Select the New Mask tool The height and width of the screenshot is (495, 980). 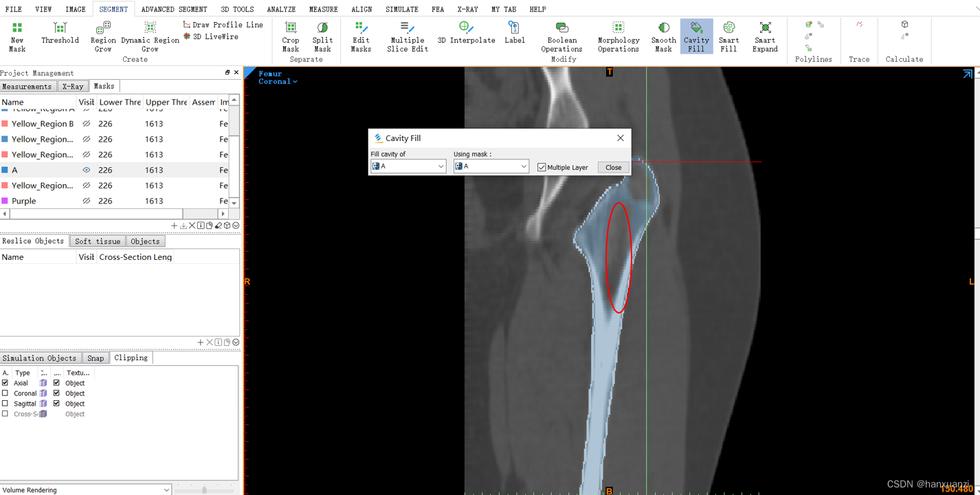pyautogui.click(x=17, y=36)
